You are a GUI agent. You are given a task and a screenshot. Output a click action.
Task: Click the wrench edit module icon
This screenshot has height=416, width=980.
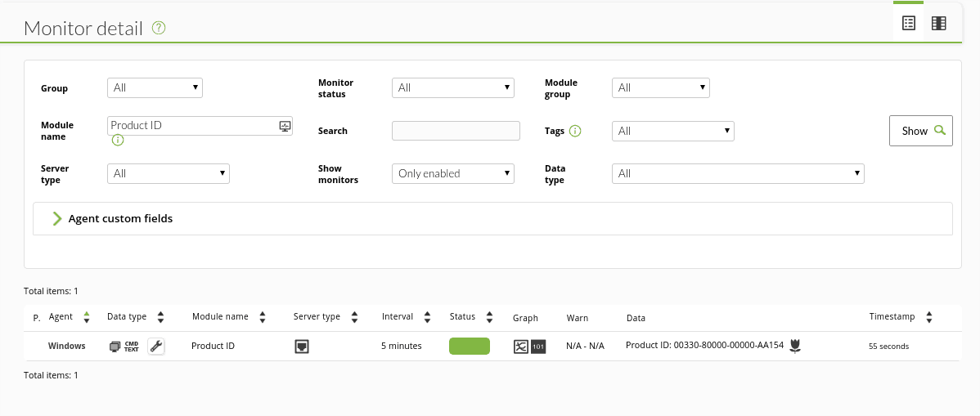156,346
